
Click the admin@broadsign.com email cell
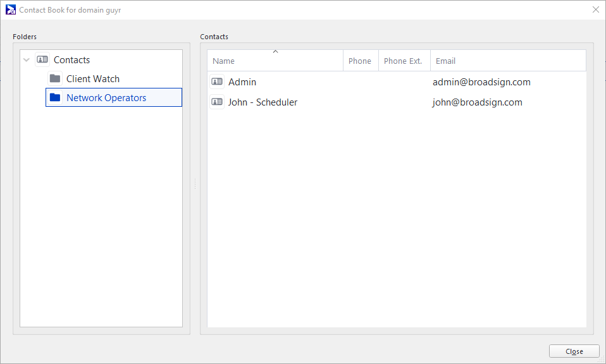coord(481,82)
